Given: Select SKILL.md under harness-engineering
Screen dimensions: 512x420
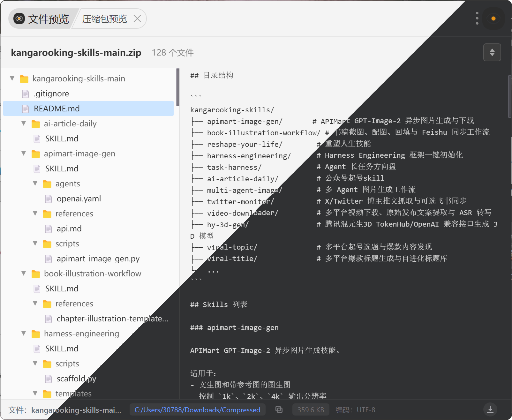Looking at the screenshot, I should pyautogui.click(x=88, y=349).
